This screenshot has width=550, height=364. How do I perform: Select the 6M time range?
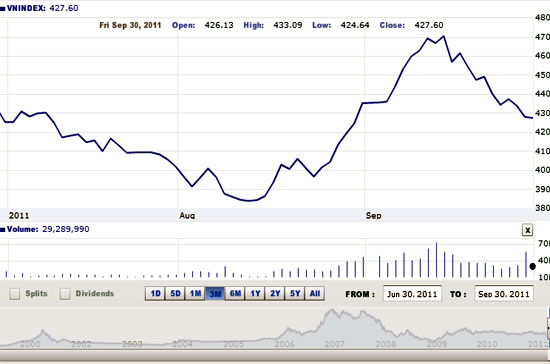[x=235, y=294]
